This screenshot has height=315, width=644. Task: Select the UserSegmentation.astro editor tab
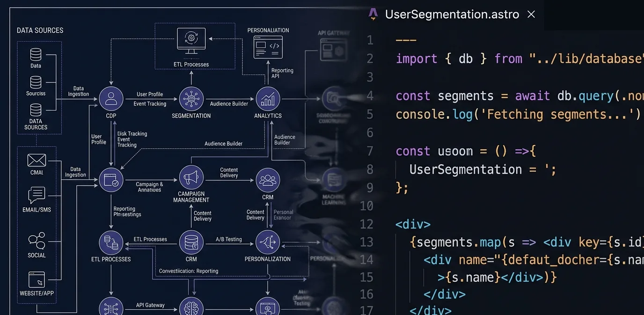point(452,15)
